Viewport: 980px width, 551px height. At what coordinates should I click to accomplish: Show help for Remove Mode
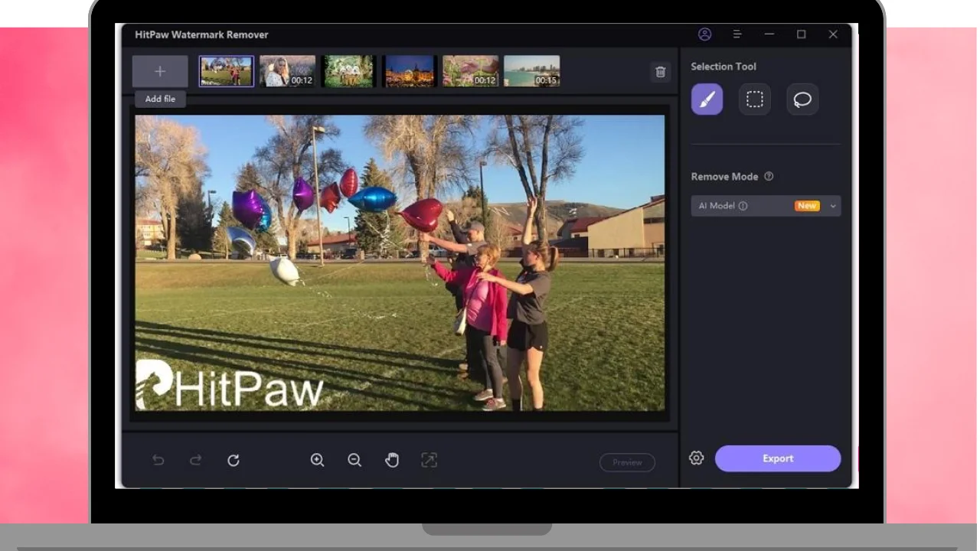point(769,176)
